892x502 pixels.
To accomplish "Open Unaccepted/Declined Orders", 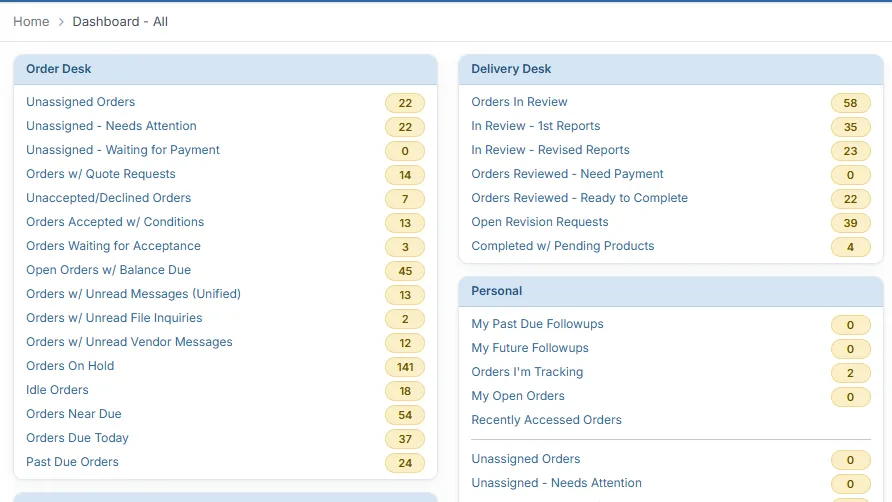I will point(109,197).
